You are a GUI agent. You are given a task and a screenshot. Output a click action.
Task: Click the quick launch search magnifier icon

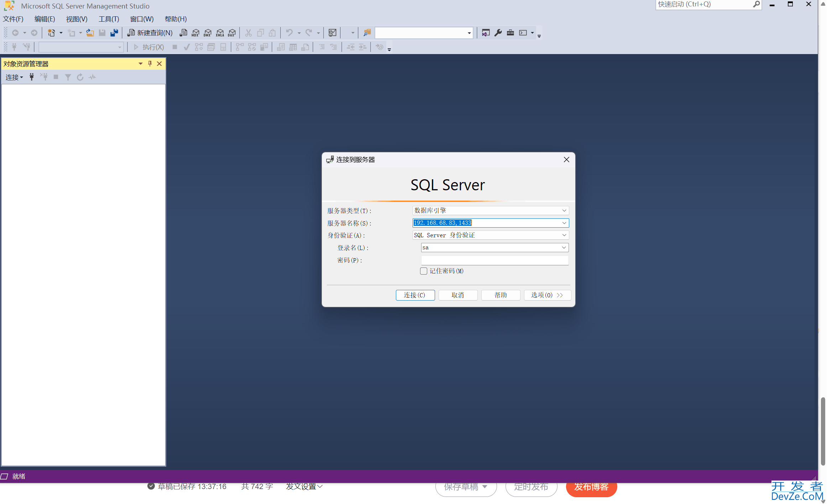click(756, 4)
